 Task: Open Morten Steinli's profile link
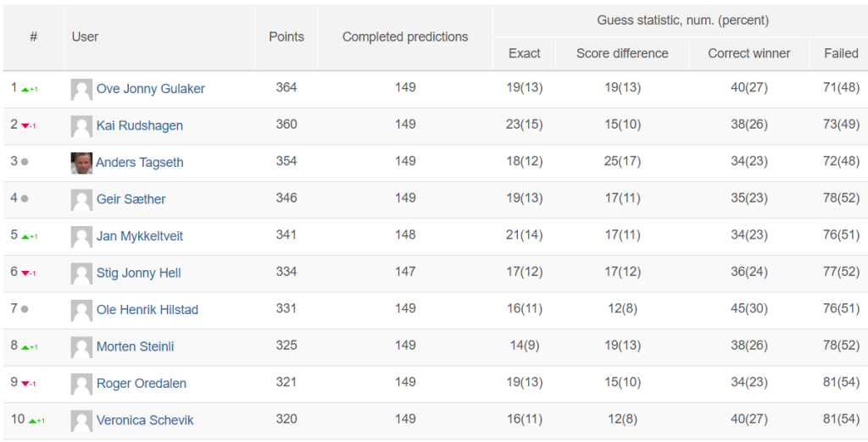pyautogui.click(x=135, y=346)
